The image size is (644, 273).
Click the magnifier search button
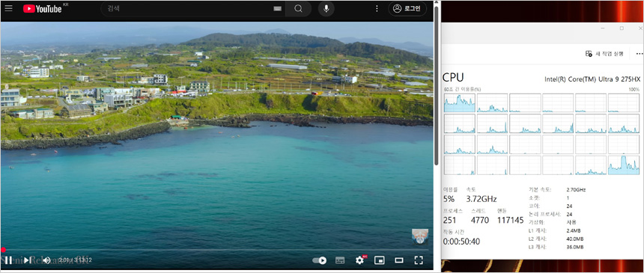pos(298,9)
